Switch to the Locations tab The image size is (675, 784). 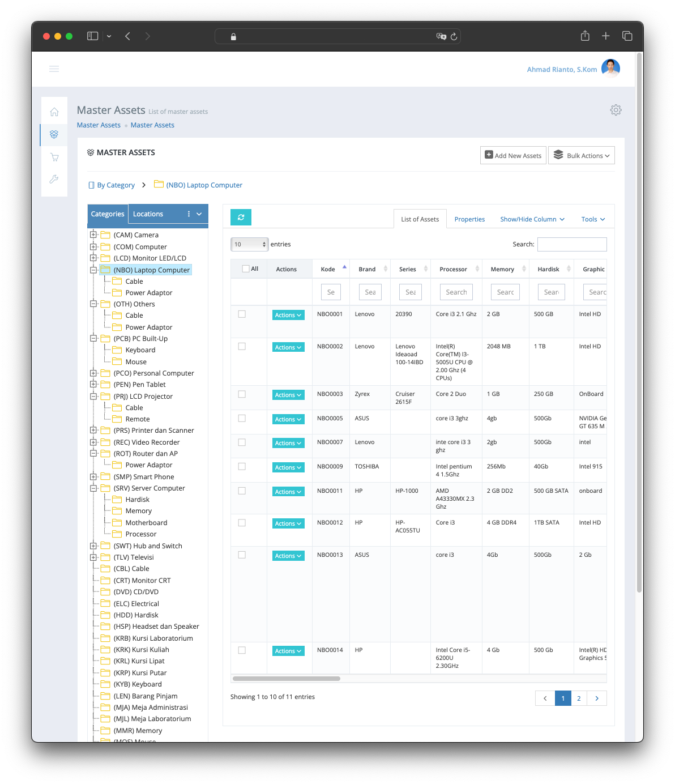148,214
